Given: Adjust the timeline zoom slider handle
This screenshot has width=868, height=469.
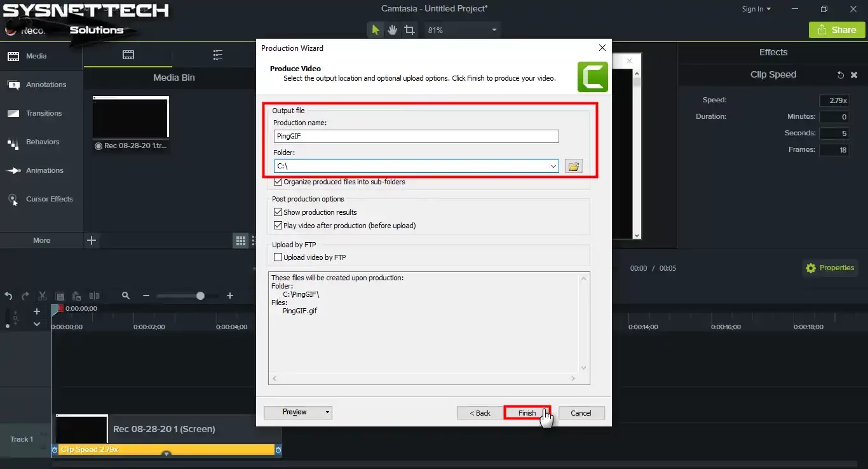Looking at the screenshot, I should coord(200,296).
